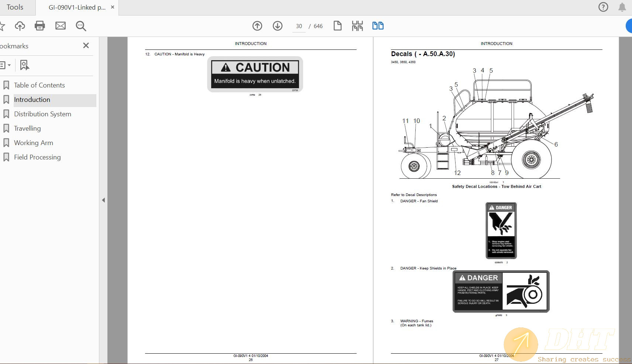Screen dimensions: 632x364
Task: Upload file with cloud icon
Action: (x=20, y=26)
